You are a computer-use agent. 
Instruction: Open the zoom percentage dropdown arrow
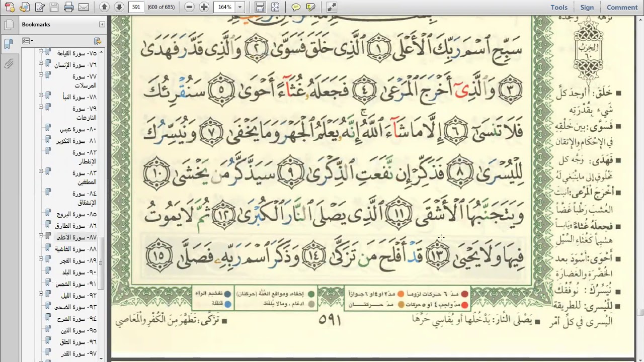[240, 7]
